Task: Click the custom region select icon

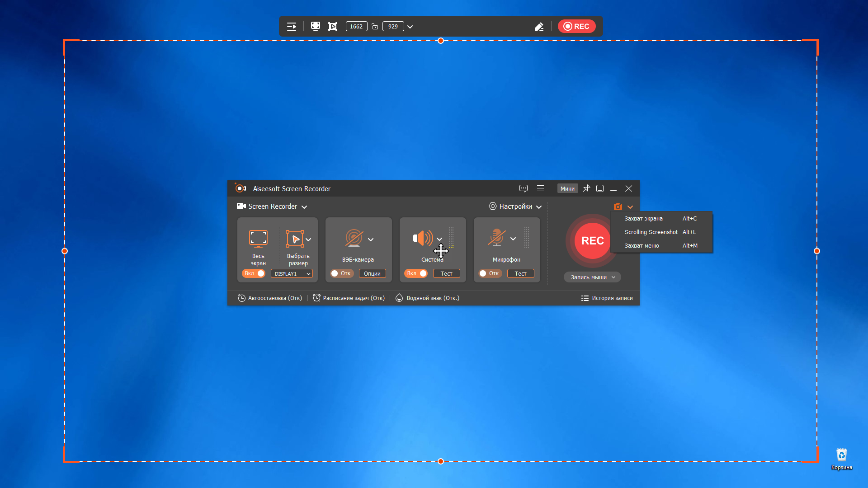Action: point(295,239)
